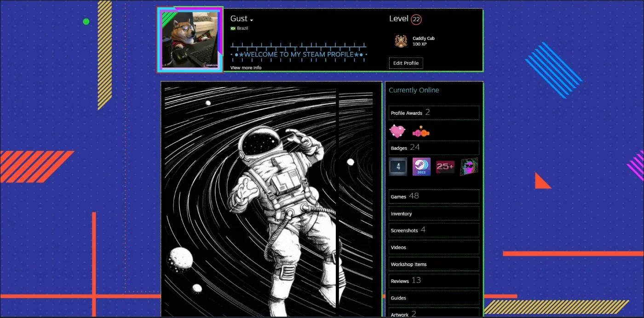644x318 pixels.
Task: Open the Guides link
Action: click(x=434, y=298)
